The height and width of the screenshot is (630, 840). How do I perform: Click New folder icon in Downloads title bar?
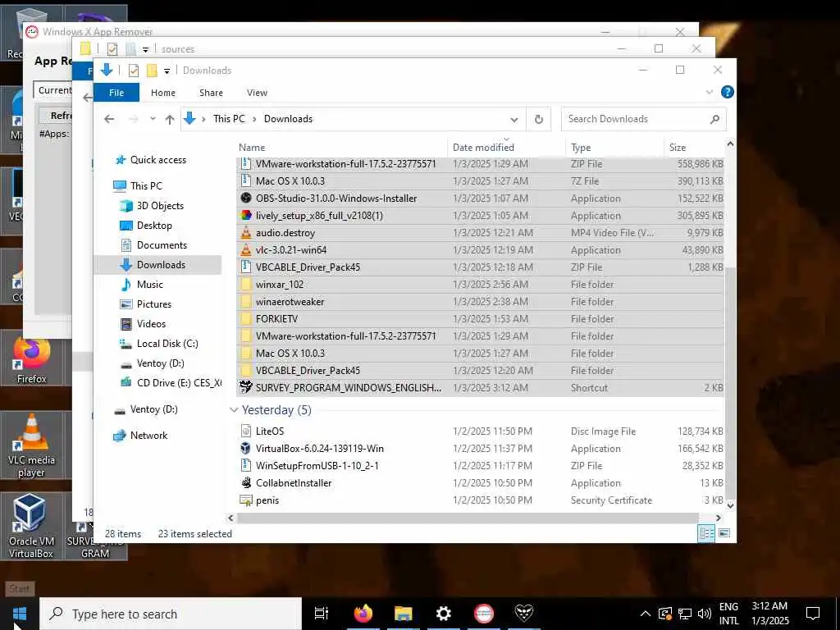point(152,71)
